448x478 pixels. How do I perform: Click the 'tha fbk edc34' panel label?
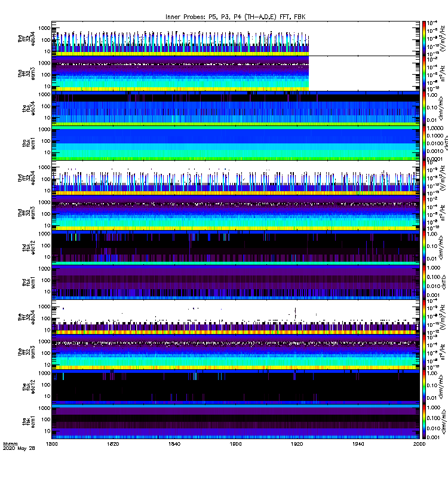(x=29, y=108)
